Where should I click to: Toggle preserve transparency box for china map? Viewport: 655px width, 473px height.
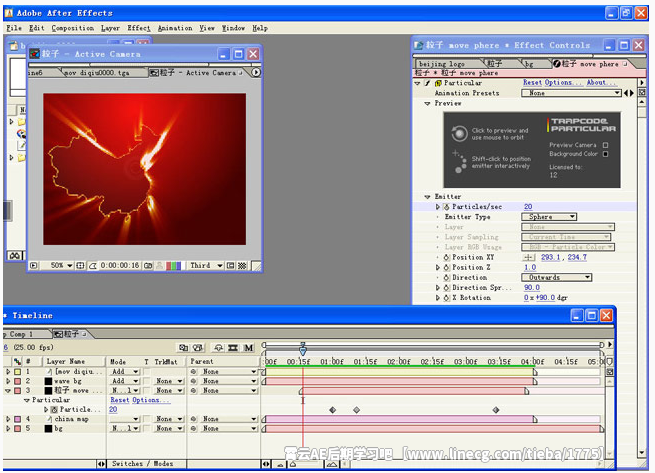click(147, 419)
